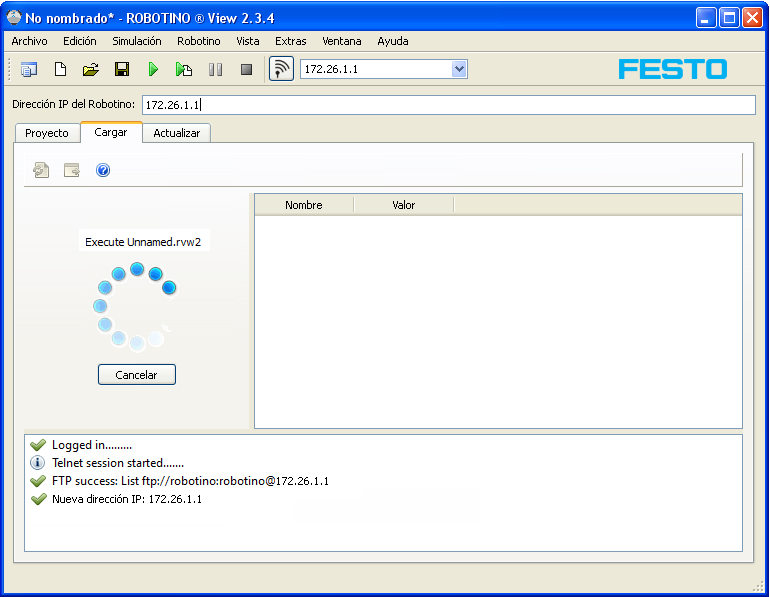Focus the Dirección IP del Robotino field
The height and width of the screenshot is (597, 770).
[x=448, y=105]
